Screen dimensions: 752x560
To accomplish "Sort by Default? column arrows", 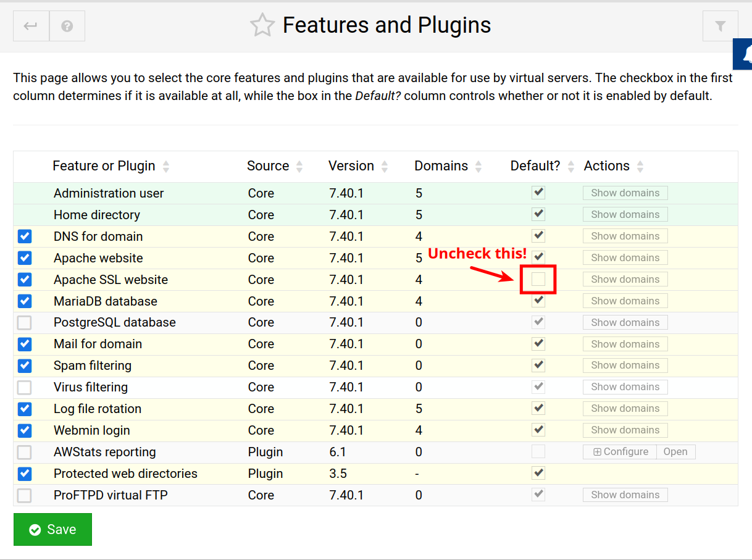I will click(x=570, y=166).
